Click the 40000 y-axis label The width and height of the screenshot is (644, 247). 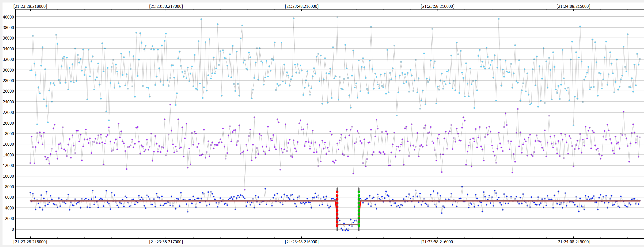click(8, 17)
